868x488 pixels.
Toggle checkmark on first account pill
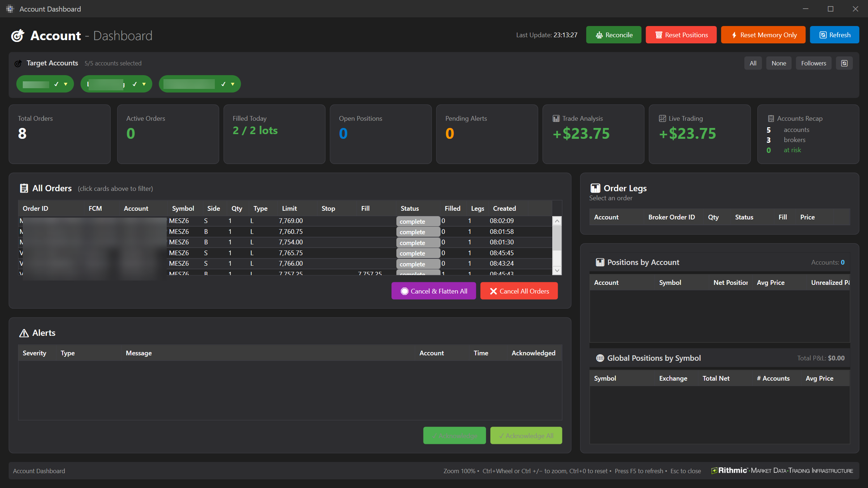(x=56, y=84)
